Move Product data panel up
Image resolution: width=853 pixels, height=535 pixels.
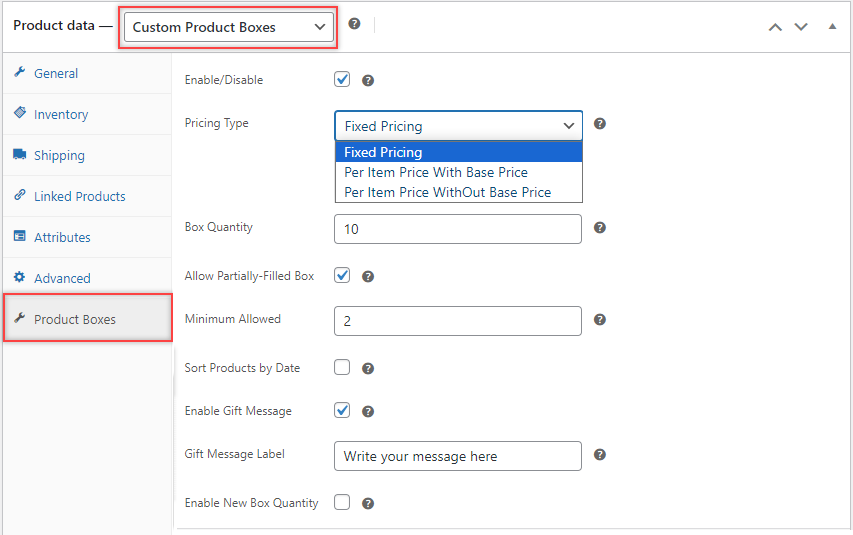775,27
